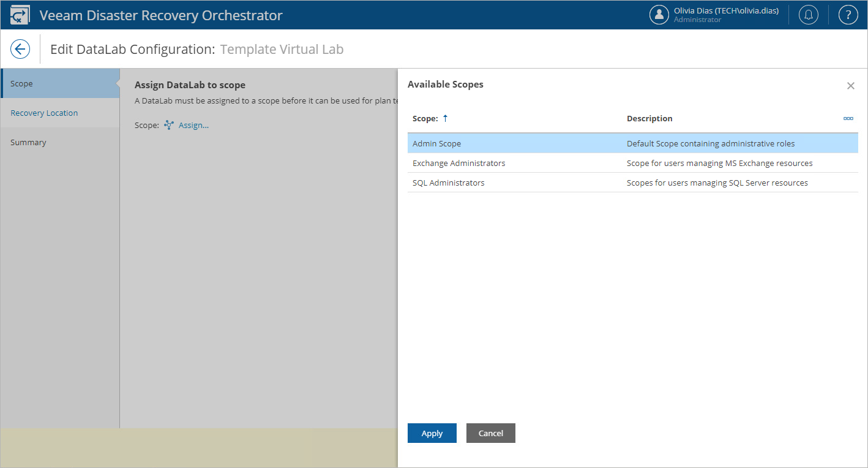Screen dimensions: 868x468
Task: Open column options three-dots icon
Action: [x=848, y=118]
